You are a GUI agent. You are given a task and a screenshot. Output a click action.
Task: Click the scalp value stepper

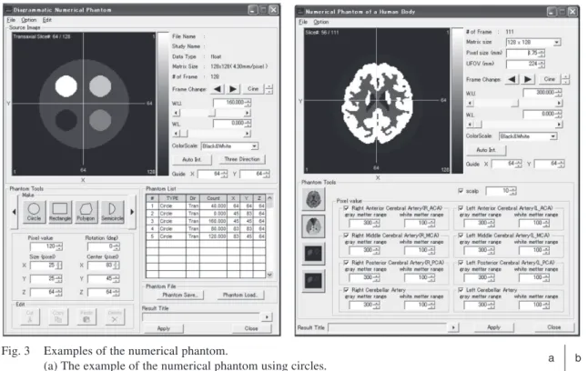513,191
